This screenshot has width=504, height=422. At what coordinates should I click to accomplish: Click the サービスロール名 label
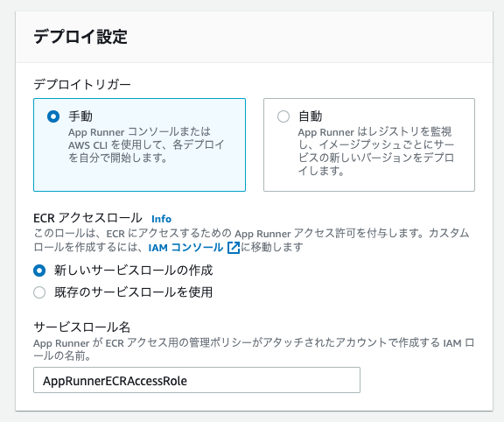point(82,327)
